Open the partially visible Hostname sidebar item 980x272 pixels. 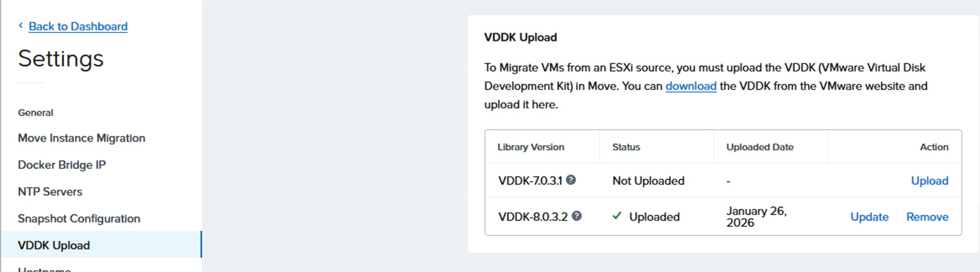click(44, 269)
